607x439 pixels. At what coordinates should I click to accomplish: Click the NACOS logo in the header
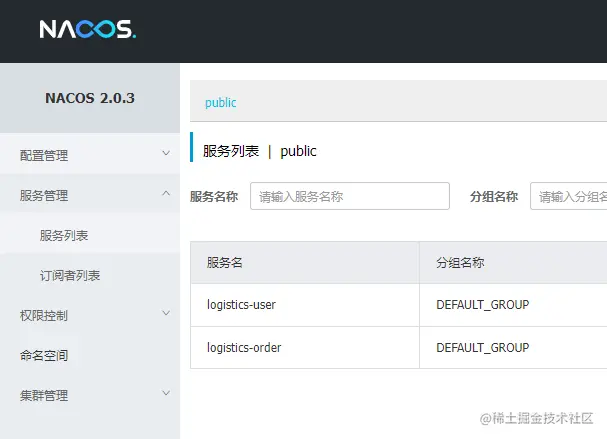(x=87, y=29)
